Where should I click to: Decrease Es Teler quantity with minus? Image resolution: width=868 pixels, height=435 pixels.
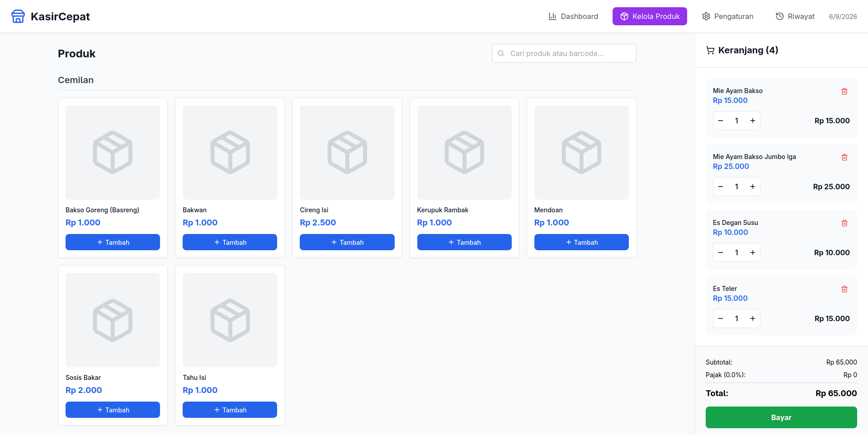coord(721,318)
